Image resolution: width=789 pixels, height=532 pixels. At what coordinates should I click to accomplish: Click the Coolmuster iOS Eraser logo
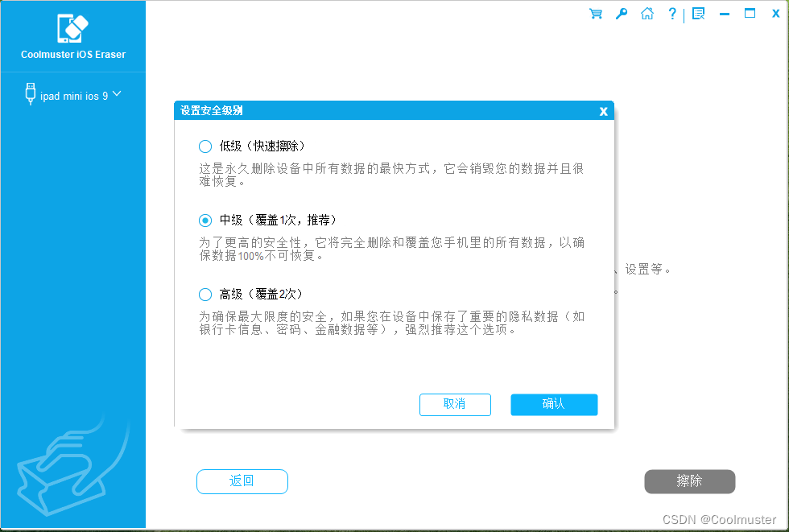click(x=72, y=28)
